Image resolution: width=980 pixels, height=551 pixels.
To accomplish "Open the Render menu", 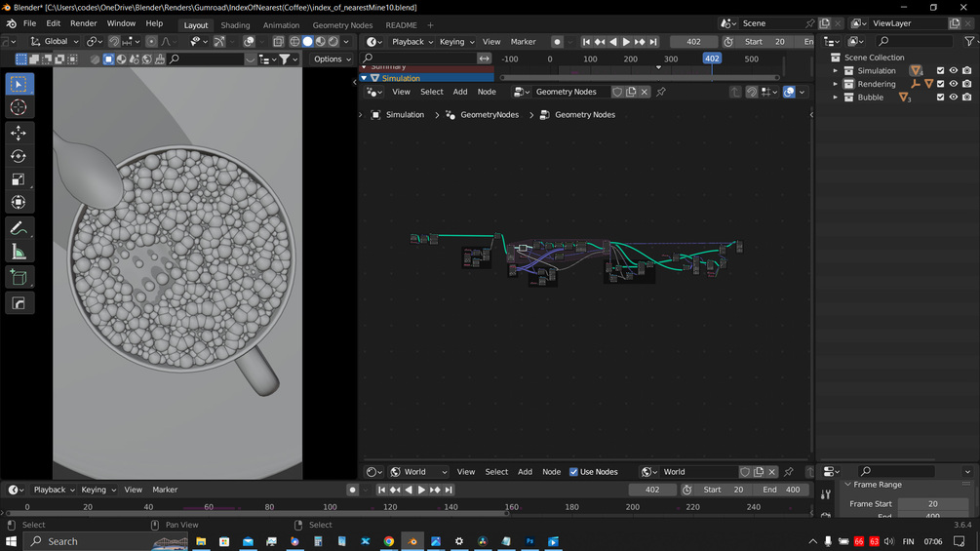I will [x=83, y=23].
